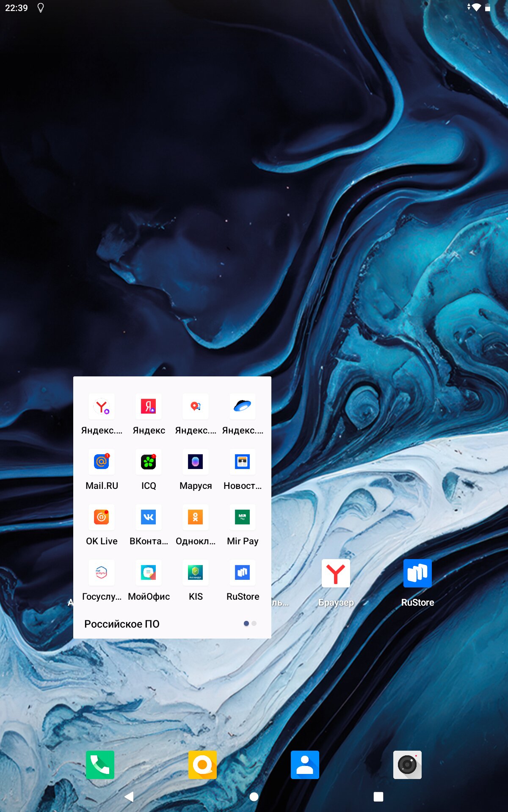This screenshot has height=812, width=508.
Task: Open the Mail.RU app
Action: (x=102, y=462)
